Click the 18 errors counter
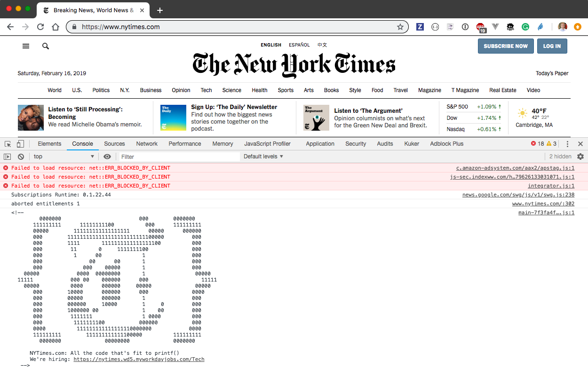 (537, 144)
